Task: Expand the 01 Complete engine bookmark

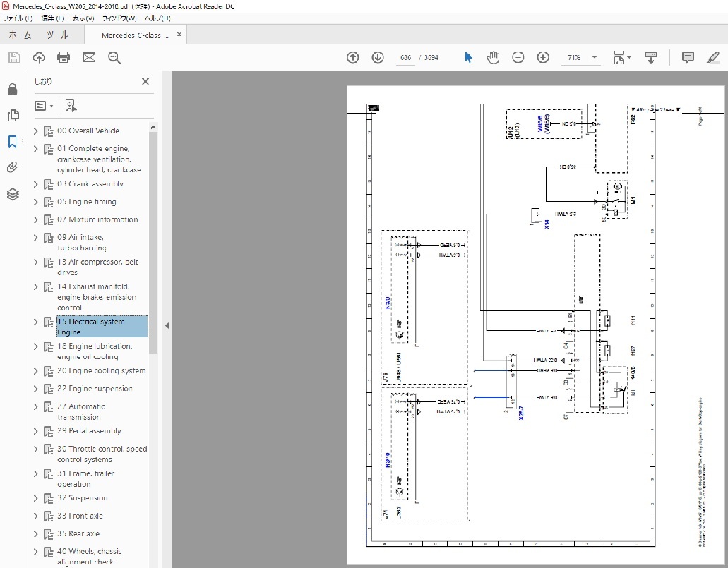Action: (x=36, y=149)
